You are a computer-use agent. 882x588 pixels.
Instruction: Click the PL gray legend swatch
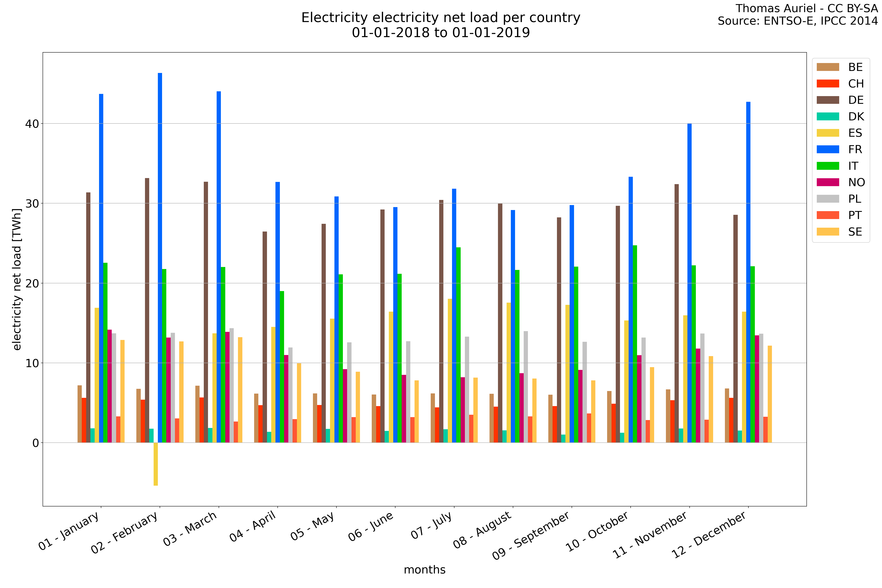click(x=828, y=199)
